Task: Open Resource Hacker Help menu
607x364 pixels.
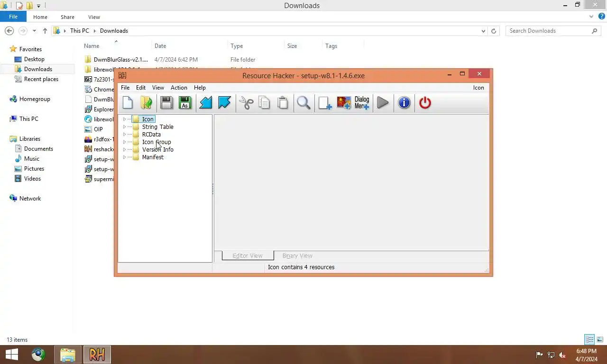Action: point(200,88)
